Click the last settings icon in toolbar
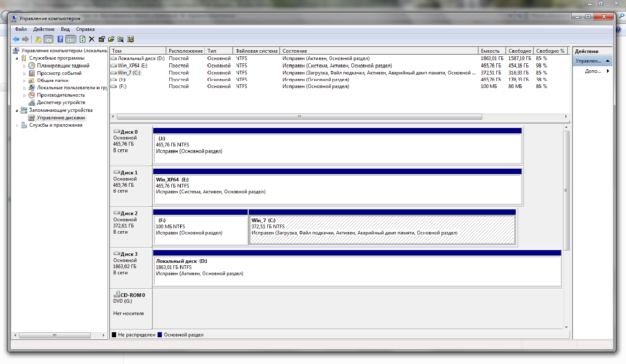 coord(131,39)
